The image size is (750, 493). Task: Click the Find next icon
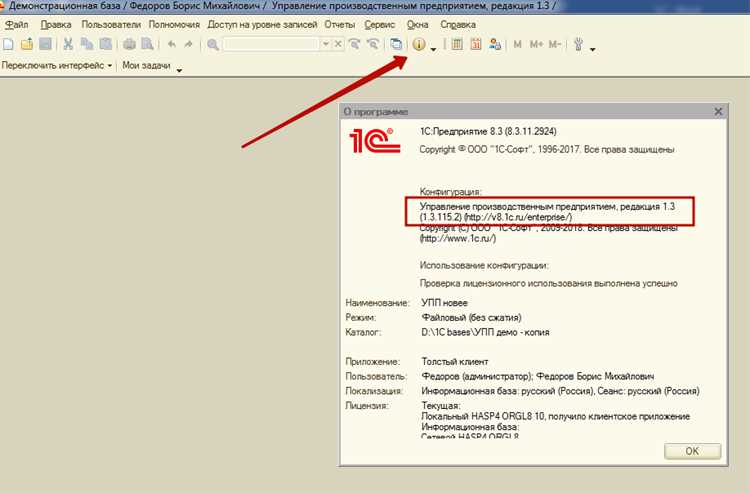click(354, 44)
